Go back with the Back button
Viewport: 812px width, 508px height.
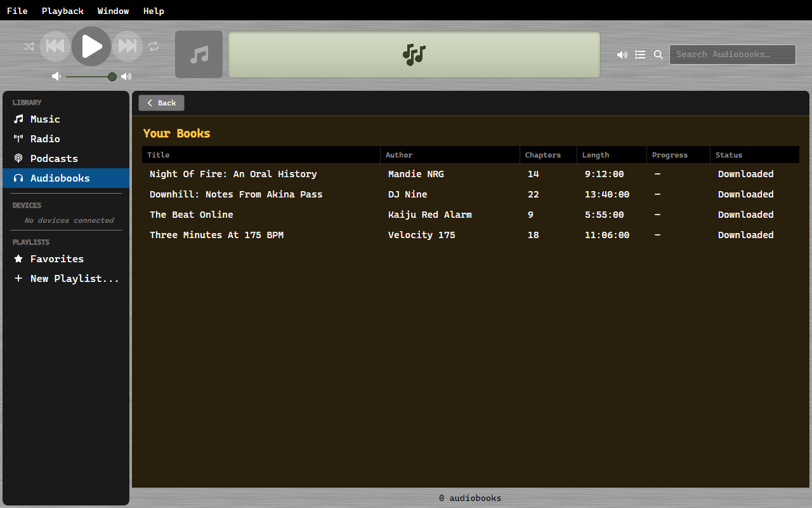tap(162, 103)
